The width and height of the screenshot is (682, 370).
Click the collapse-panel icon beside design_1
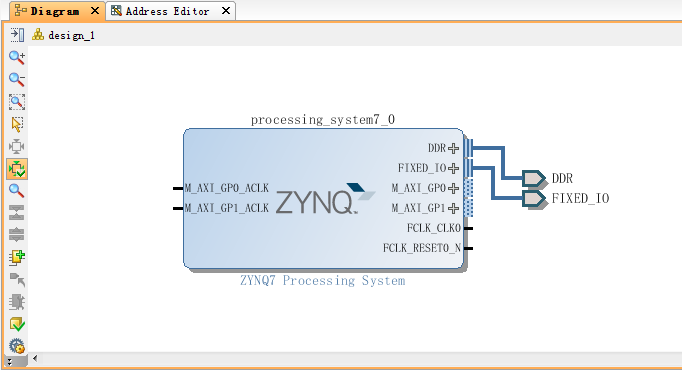(x=17, y=35)
